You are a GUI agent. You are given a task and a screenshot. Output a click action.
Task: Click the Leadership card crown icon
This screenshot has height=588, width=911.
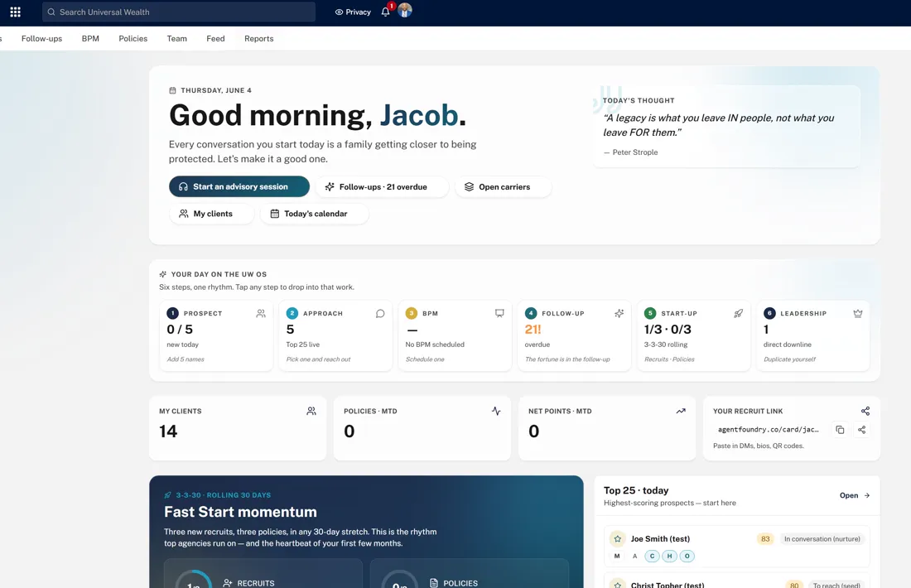click(857, 313)
